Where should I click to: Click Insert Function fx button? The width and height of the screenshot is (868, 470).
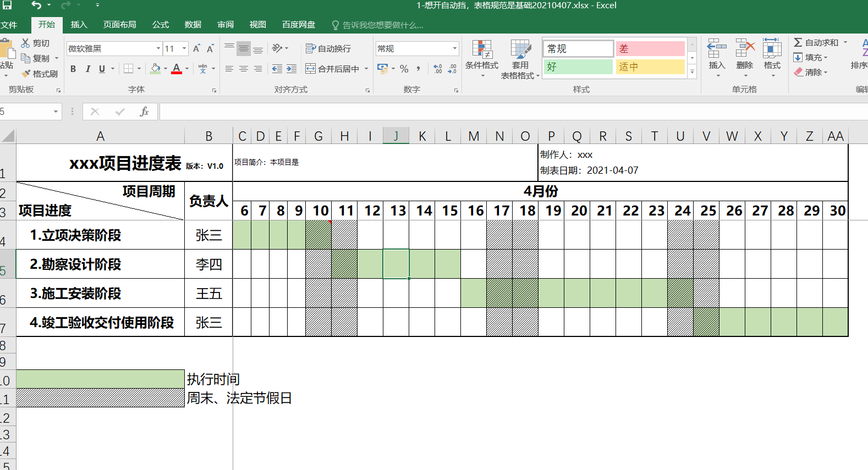(144, 112)
